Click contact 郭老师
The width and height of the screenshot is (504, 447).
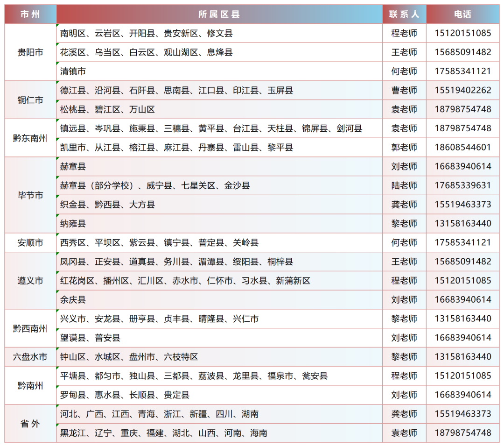(404, 148)
